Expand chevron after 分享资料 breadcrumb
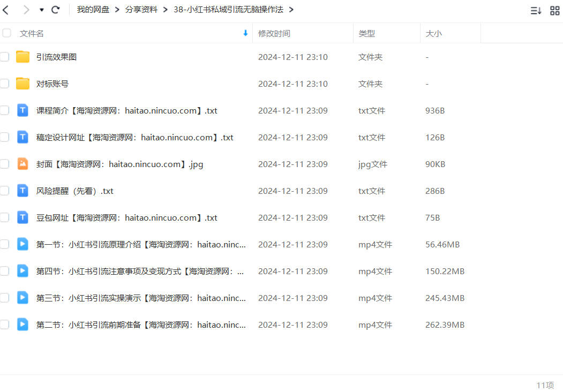 tap(165, 10)
